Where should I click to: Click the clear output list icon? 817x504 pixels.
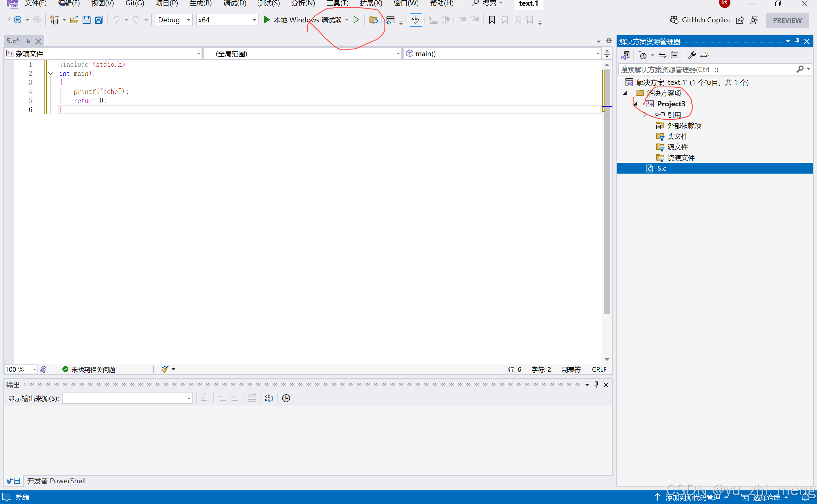(x=252, y=398)
